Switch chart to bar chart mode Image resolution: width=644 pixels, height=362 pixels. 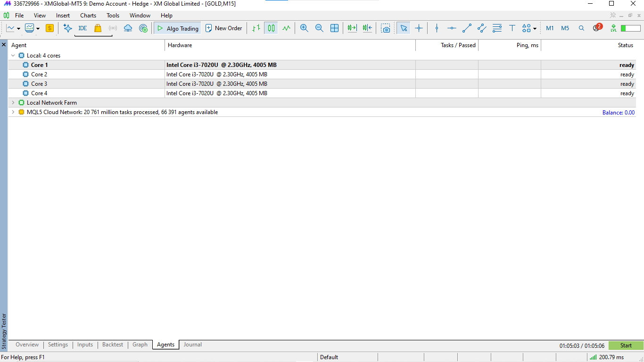256,28
